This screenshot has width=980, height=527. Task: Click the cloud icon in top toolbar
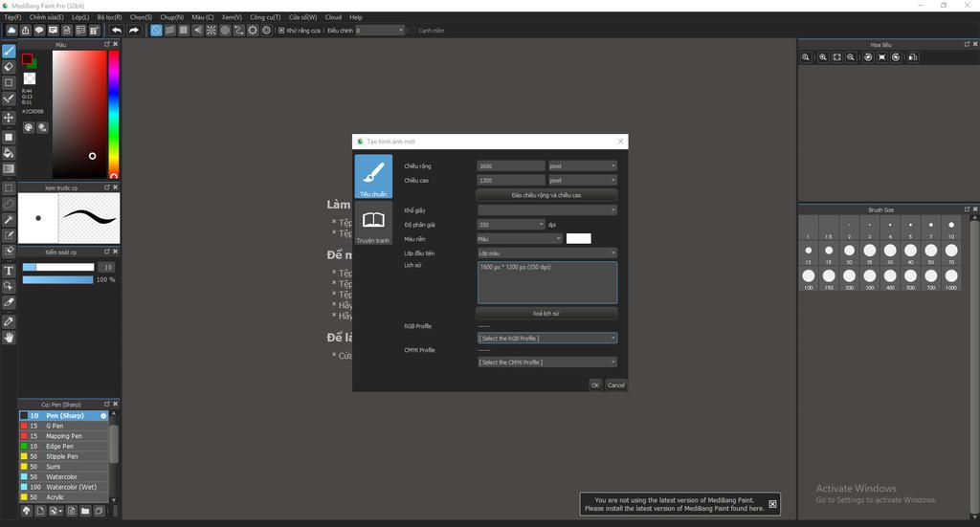pyautogui.click(x=11, y=30)
